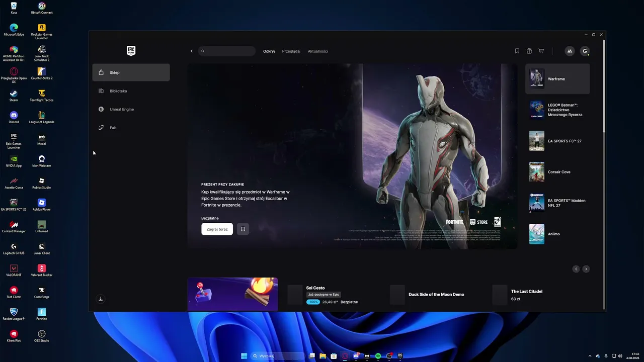644x362 pixels.
Task: Show hidden tray icons chevron
Action: tap(591, 356)
